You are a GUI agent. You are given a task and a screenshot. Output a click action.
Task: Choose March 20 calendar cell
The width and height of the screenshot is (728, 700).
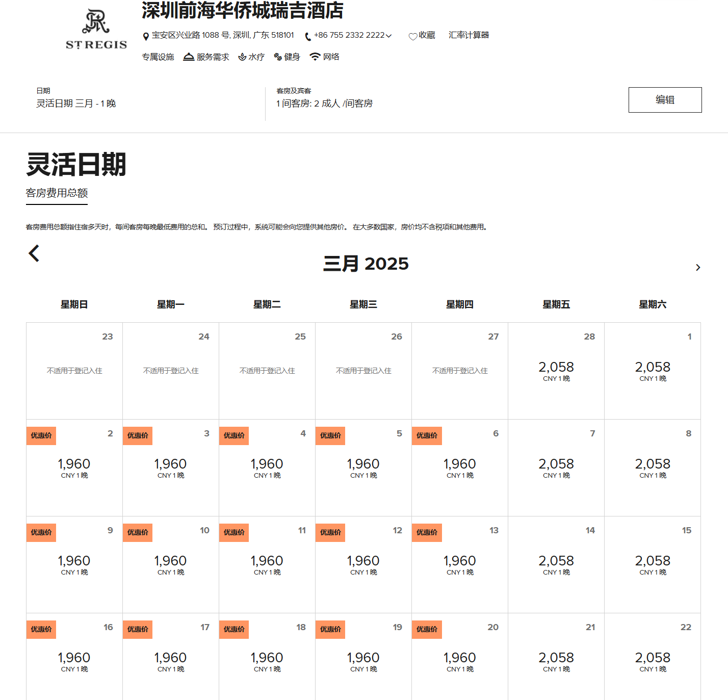[460, 657]
